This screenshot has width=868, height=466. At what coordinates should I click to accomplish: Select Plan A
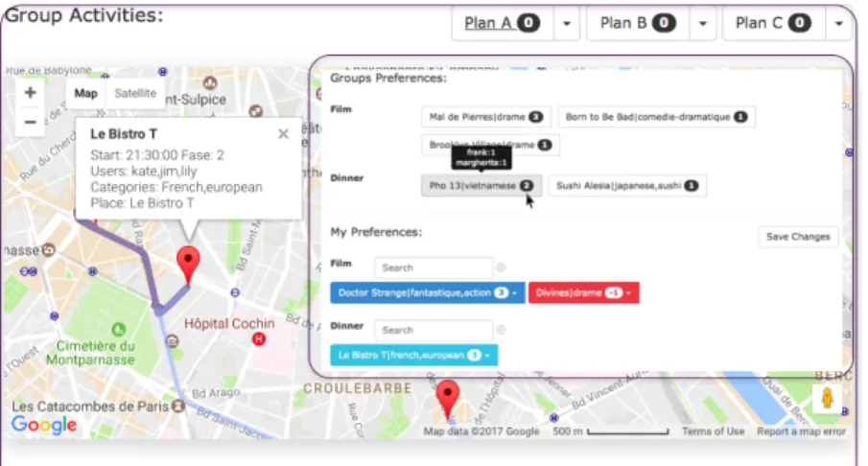(x=502, y=23)
